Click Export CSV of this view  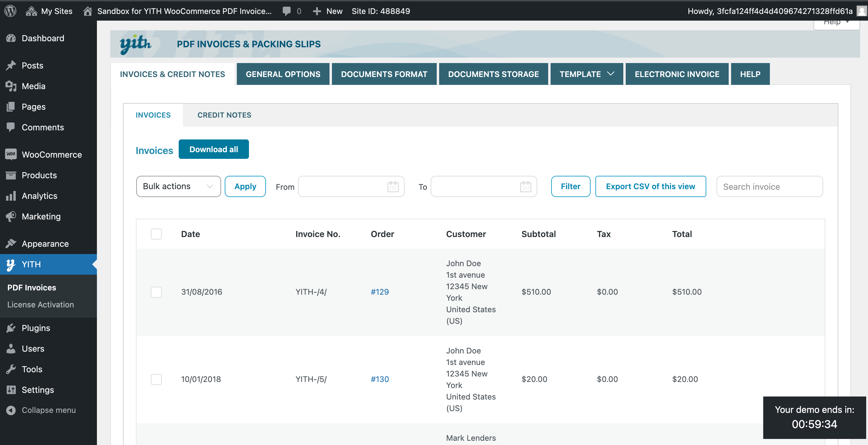click(650, 186)
